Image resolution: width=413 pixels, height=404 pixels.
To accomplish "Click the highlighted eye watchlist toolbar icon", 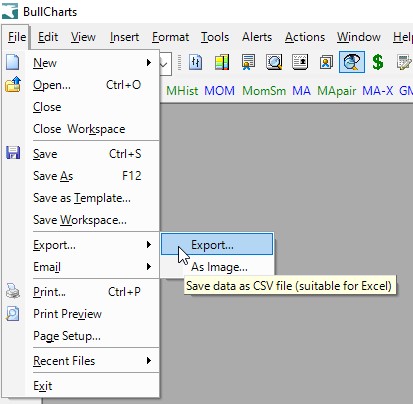I will click(352, 62).
